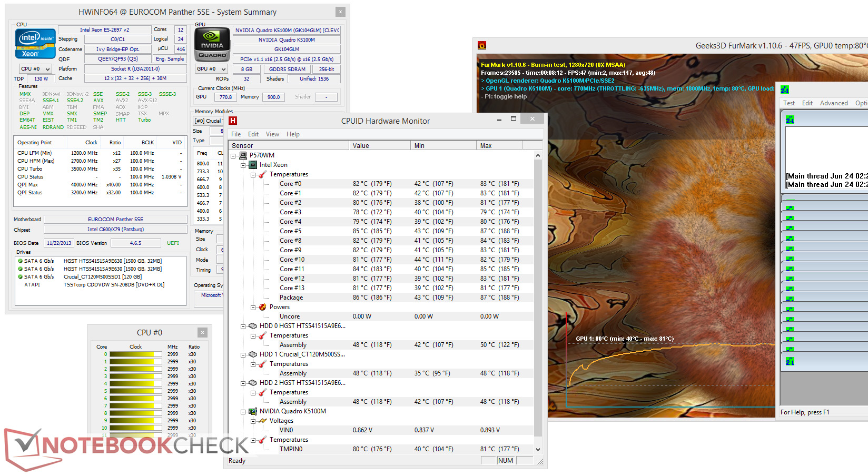Click the HDD 2 drive icon

point(253,383)
